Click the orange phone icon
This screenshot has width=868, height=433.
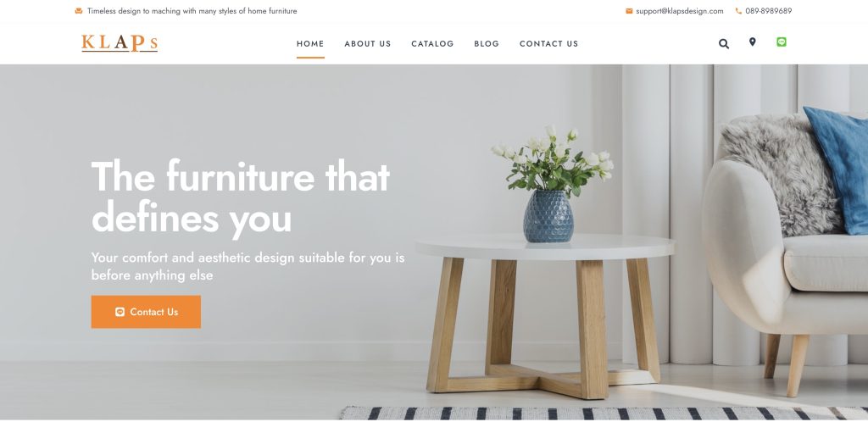click(x=738, y=11)
